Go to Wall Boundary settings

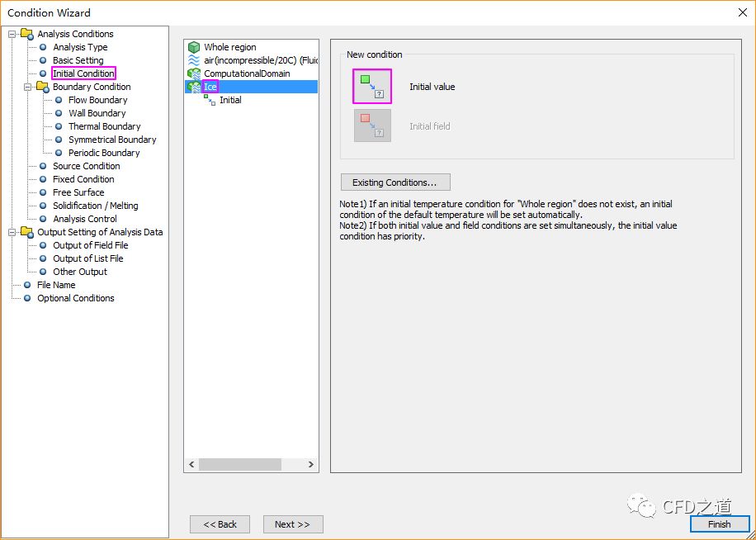click(97, 113)
